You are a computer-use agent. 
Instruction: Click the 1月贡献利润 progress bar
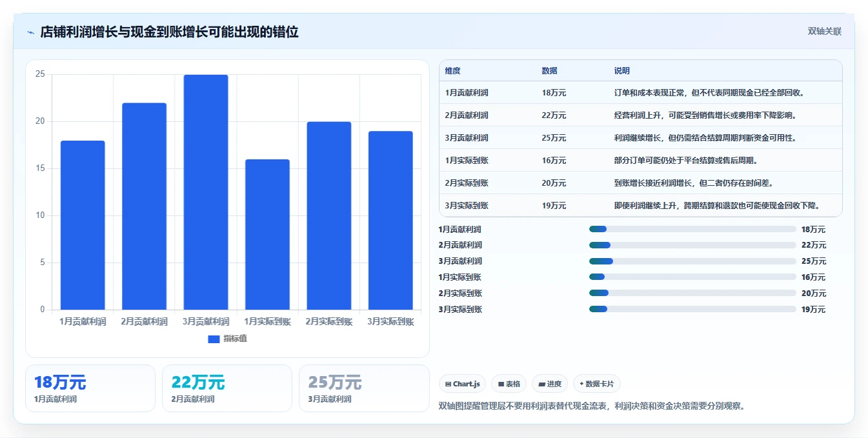[x=692, y=229]
